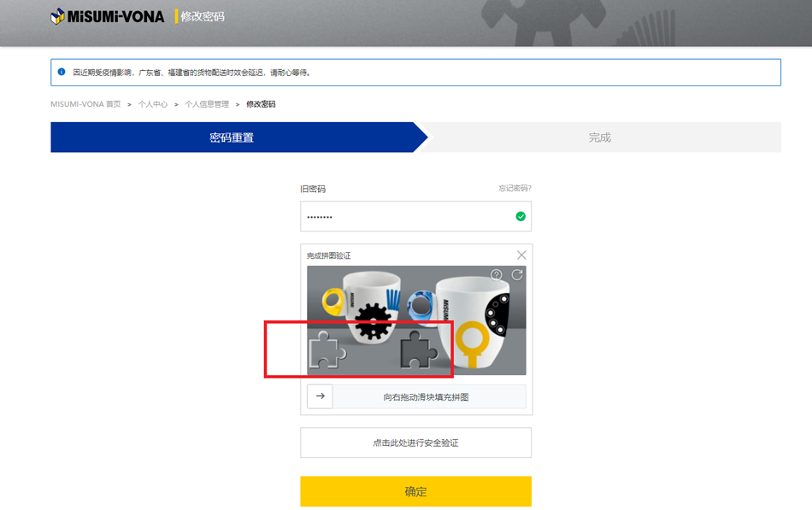Open 个人中心 breadcrumb link

point(153,104)
